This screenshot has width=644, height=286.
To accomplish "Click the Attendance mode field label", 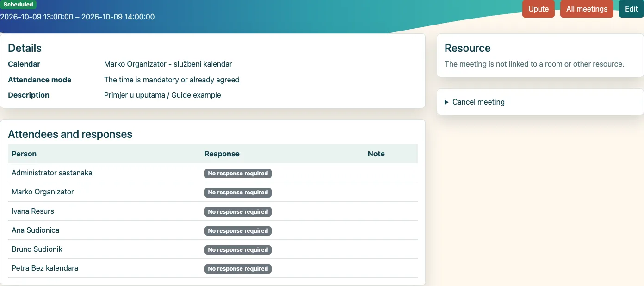I will point(40,80).
